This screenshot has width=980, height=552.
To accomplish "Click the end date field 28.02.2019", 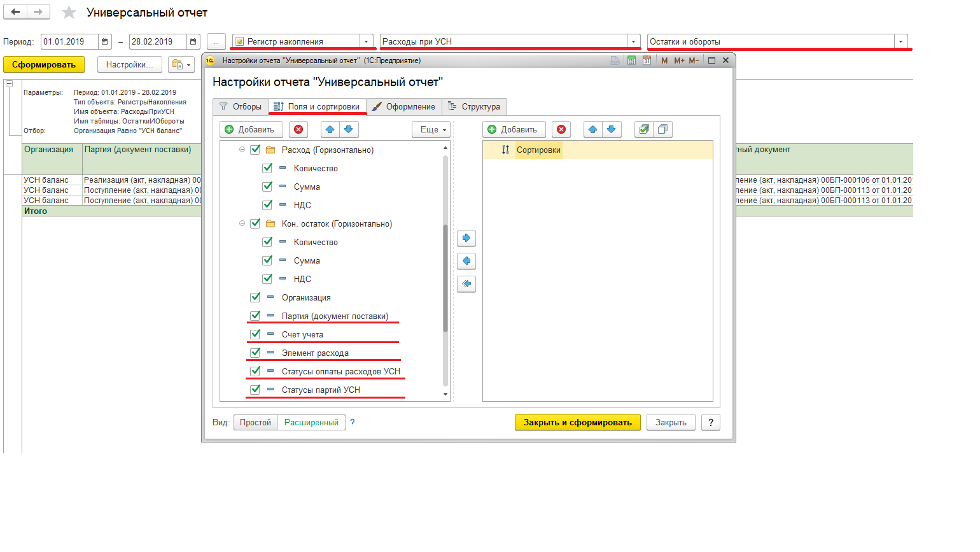I will tap(157, 42).
